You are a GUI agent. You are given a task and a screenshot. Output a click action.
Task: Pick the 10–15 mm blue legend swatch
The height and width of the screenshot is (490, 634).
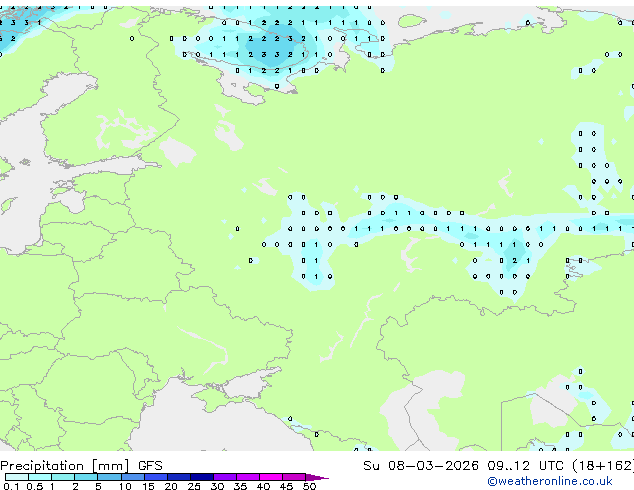[x=132, y=477]
